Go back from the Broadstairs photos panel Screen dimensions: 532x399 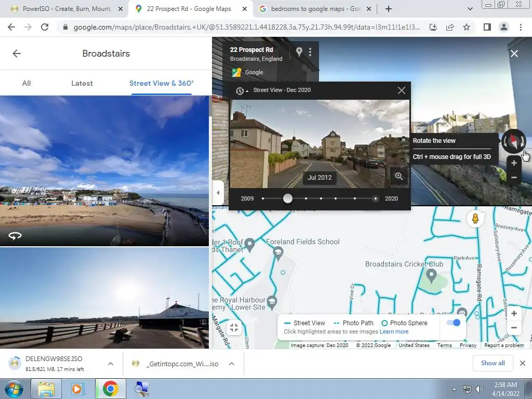click(x=17, y=54)
